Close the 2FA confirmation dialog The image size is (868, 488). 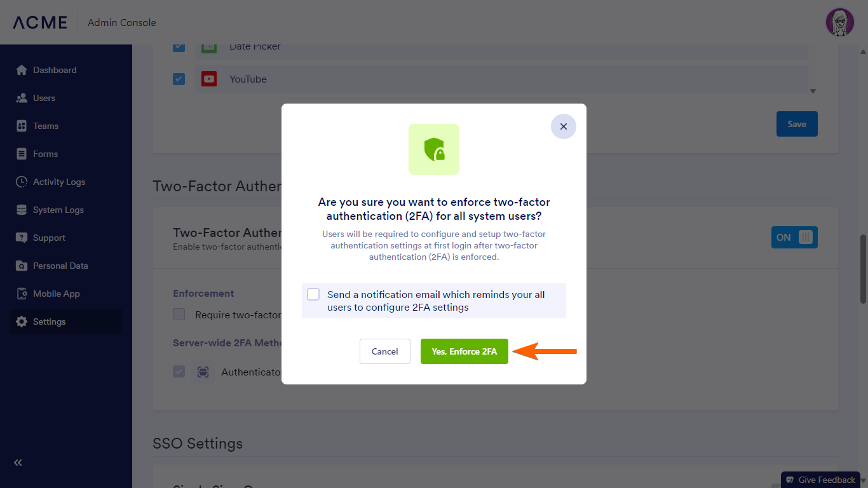pos(564,126)
